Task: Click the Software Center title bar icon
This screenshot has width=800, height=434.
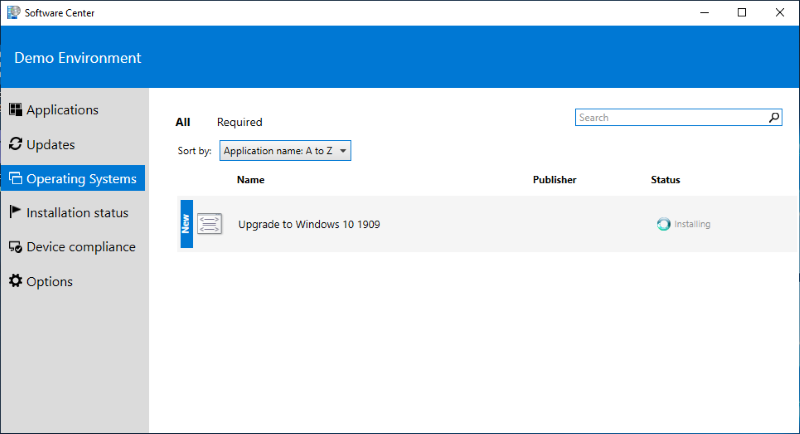Action: [x=12, y=12]
